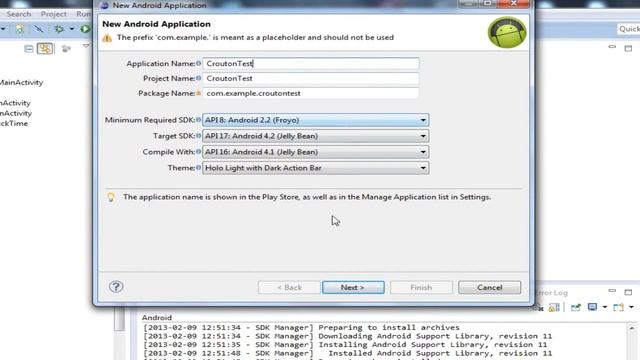Image resolution: width=640 pixels, height=360 pixels.
Task: Click the green Run play icon
Action: pos(85,29)
